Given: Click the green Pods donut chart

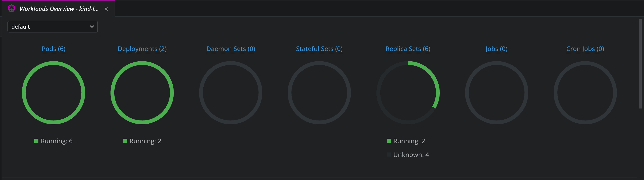Looking at the screenshot, I should point(54,92).
